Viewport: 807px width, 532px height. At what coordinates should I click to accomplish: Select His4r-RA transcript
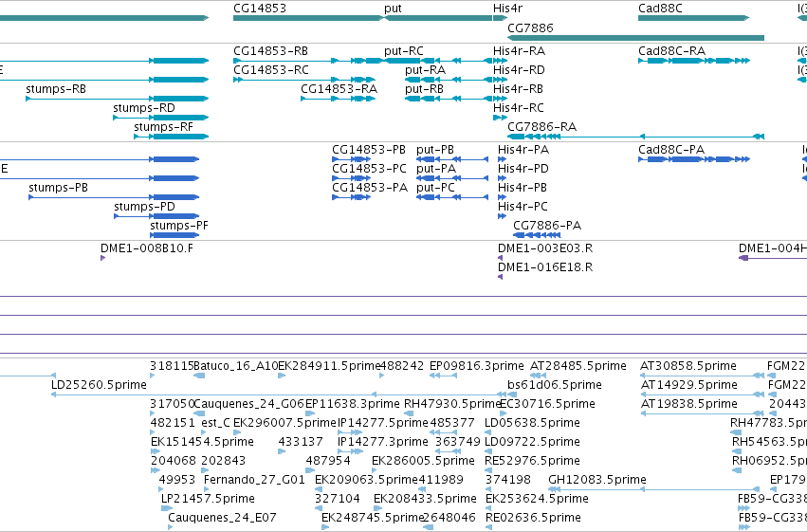(501, 61)
